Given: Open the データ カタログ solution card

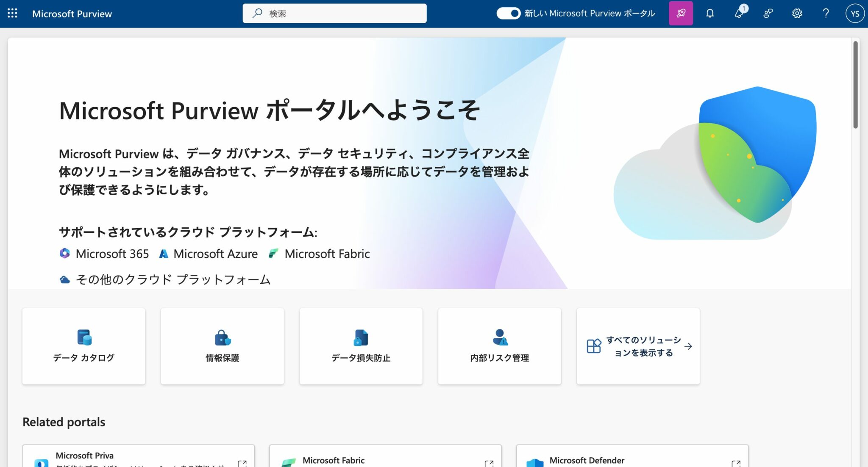Looking at the screenshot, I should [x=84, y=346].
